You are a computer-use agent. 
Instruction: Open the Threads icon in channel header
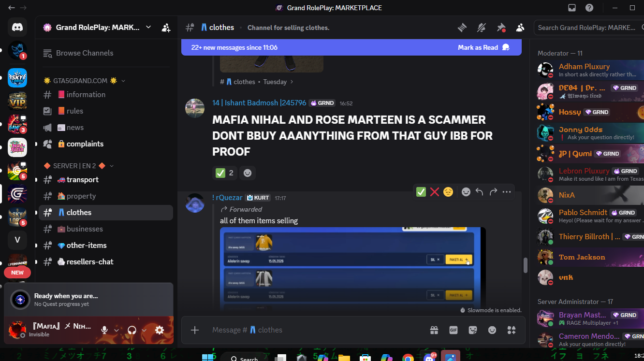pyautogui.click(x=462, y=28)
